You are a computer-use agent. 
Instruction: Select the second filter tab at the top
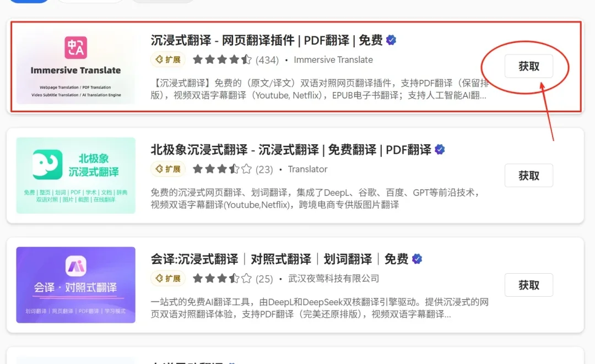coord(90,1)
